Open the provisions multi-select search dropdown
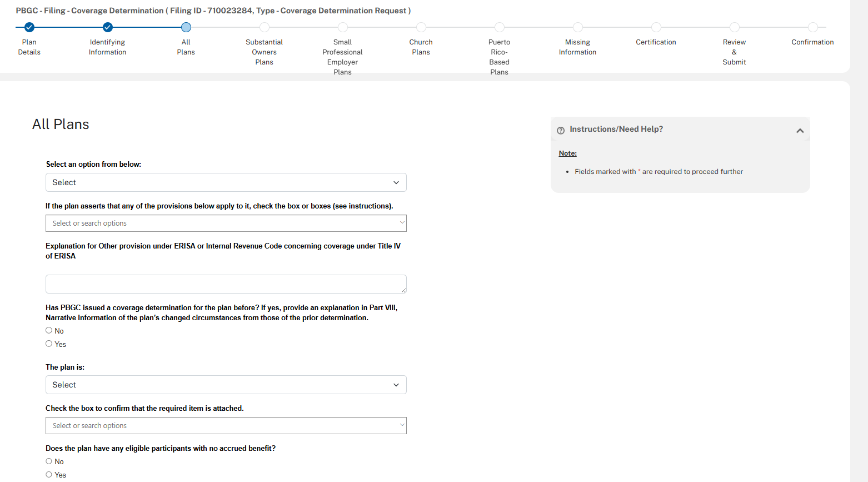This screenshot has height=482, width=868. (226, 223)
